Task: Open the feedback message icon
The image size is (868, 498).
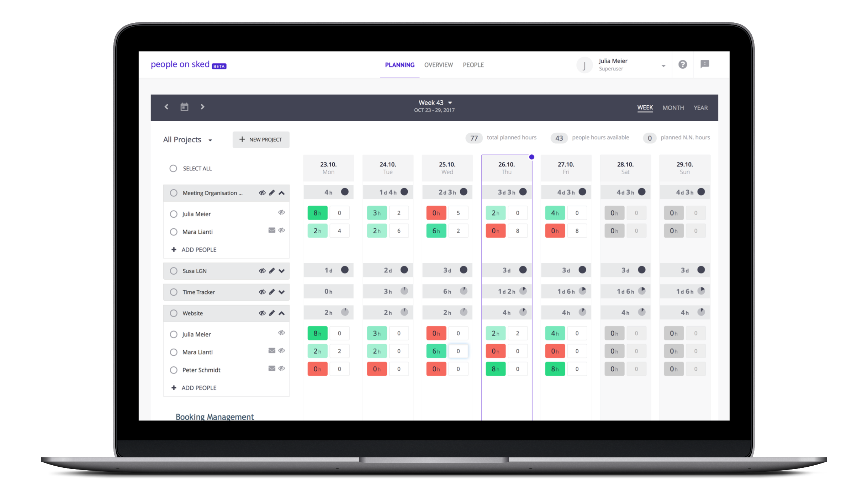Action: point(704,64)
